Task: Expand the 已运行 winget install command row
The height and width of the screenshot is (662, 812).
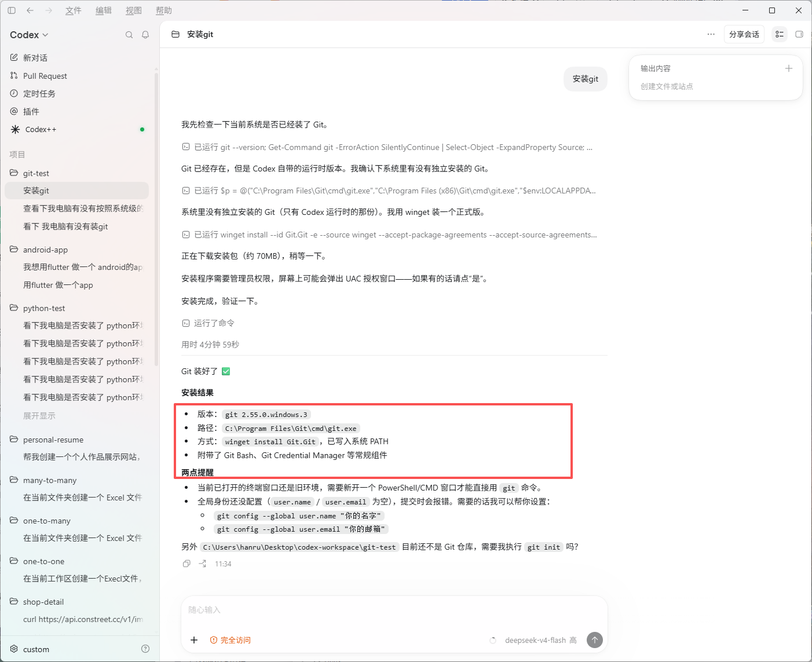Action: 389,235
